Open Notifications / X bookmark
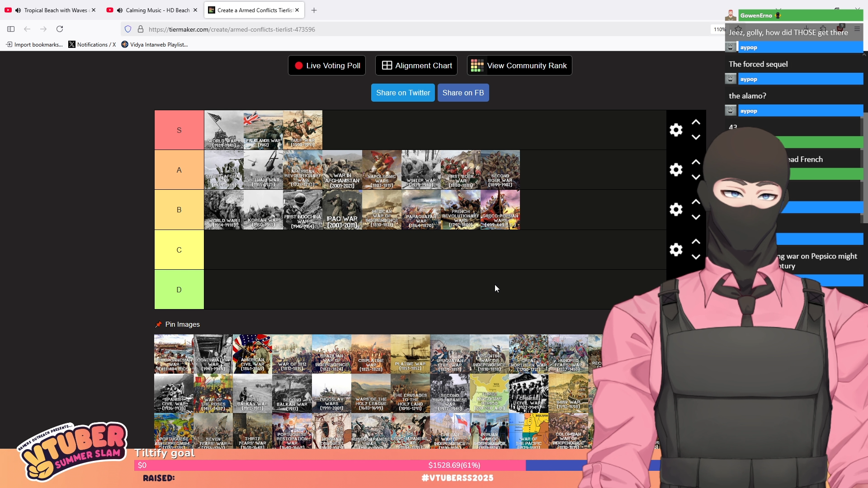 pos(92,44)
